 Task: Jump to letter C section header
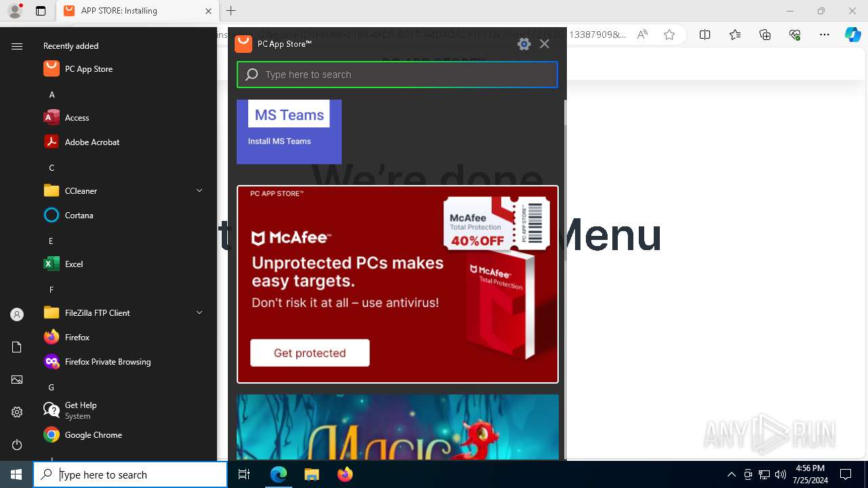click(52, 167)
